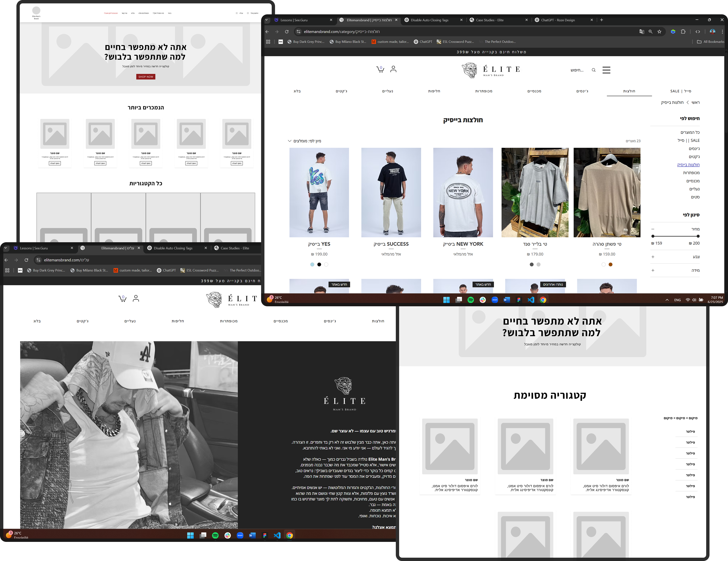
Task: Open טי פשתן סהרה product thumbnail
Action: click(x=607, y=193)
